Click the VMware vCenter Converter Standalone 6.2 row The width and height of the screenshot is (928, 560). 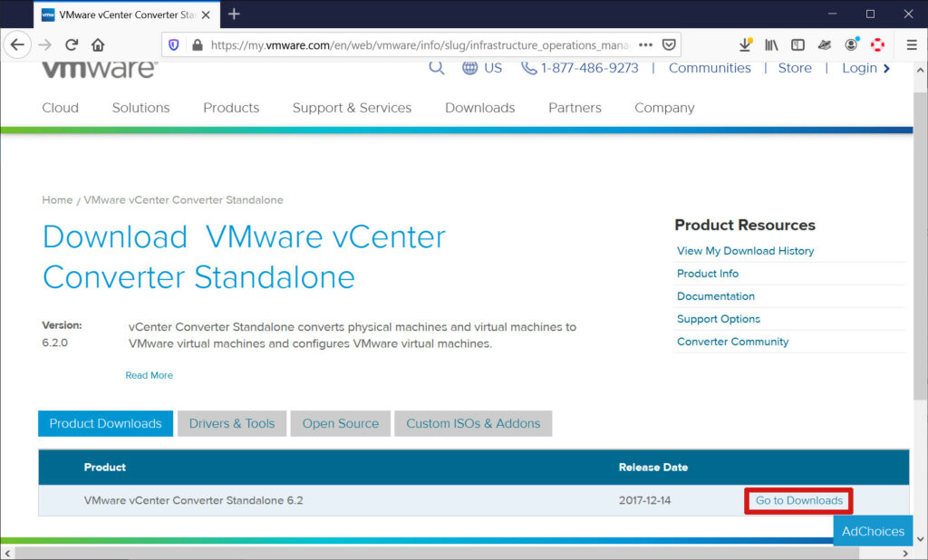[x=473, y=500]
